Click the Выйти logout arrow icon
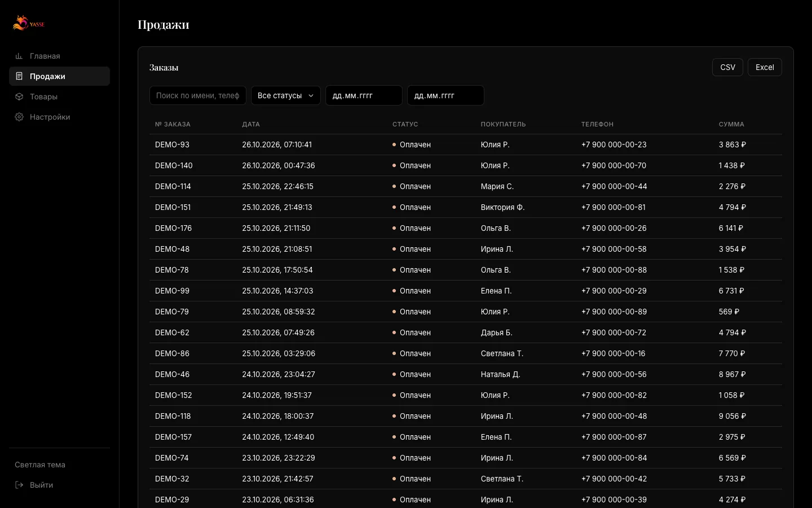The height and width of the screenshot is (508, 812). click(19, 485)
